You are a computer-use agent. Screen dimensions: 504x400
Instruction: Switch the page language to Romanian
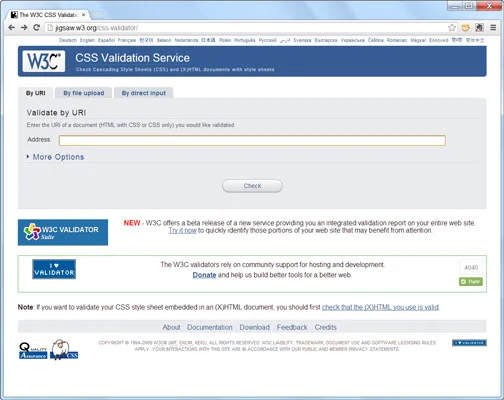pos(397,40)
